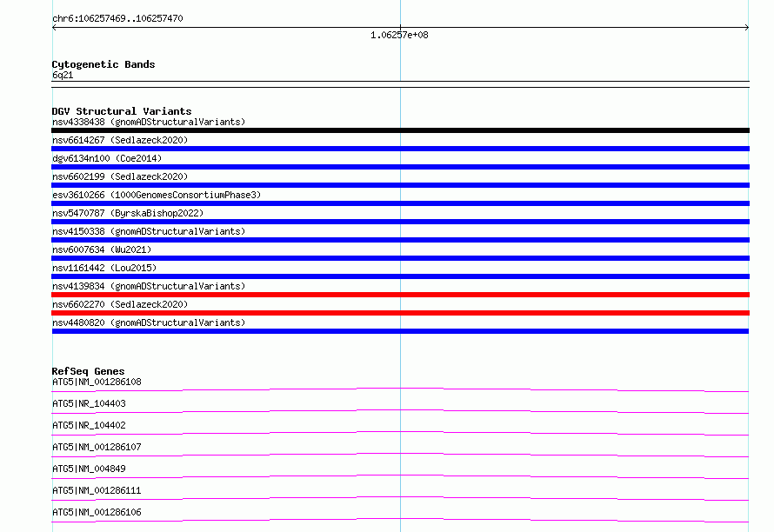Click the nsv4338438 gnomAD variant label
The width and height of the screenshot is (774, 532).
(x=149, y=122)
